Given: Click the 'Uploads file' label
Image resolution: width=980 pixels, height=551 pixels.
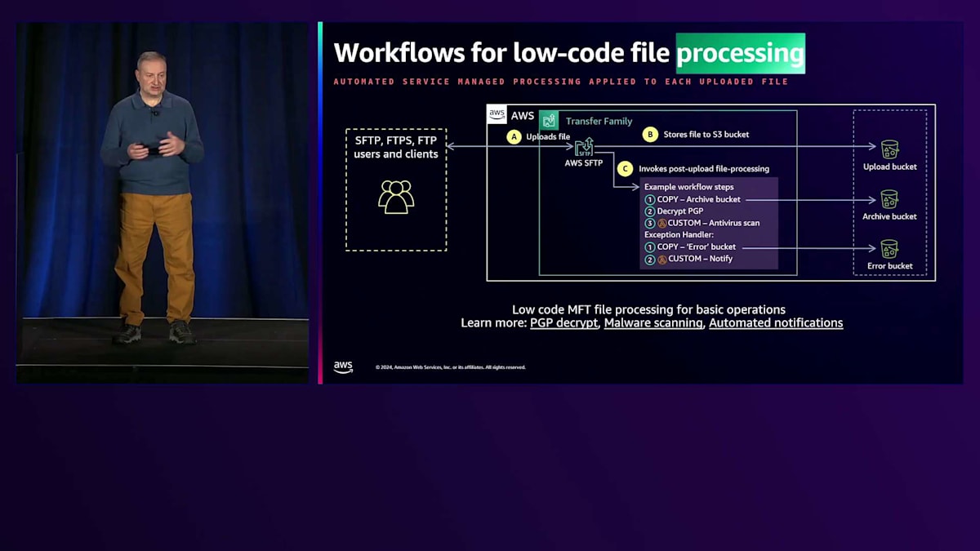Looking at the screenshot, I should click(548, 136).
